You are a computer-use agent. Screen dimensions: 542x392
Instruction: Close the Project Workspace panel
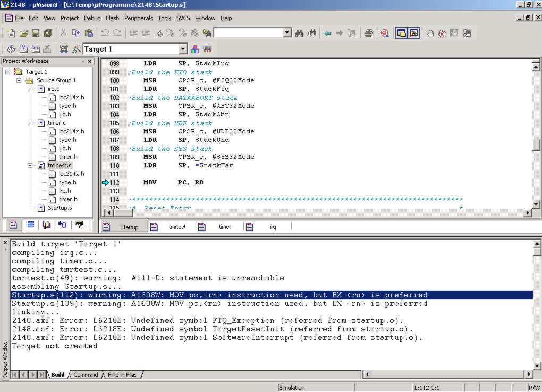(89, 61)
